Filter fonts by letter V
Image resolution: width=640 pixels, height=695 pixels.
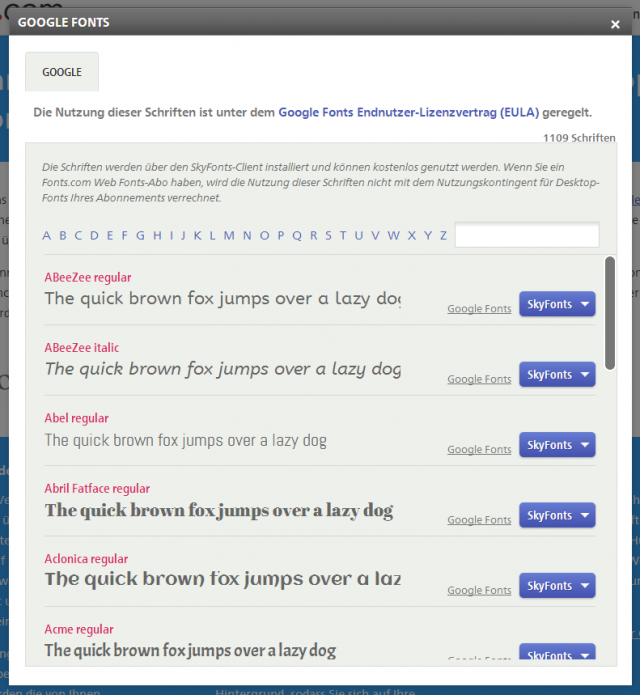(x=375, y=235)
